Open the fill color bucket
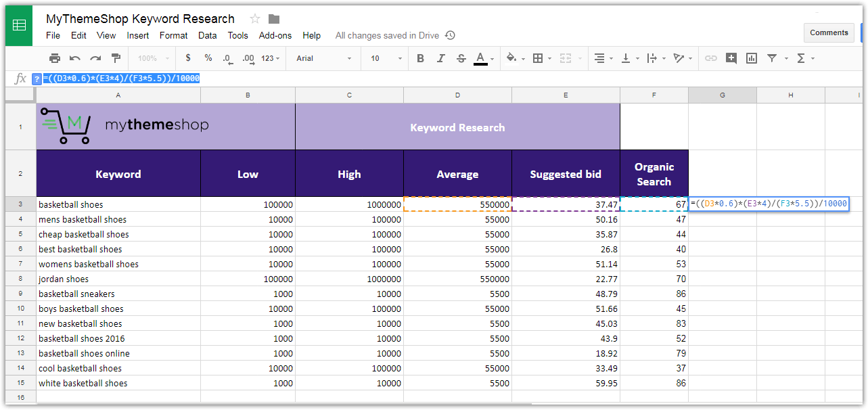This screenshot has width=868, height=410. (x=515, y=58)
